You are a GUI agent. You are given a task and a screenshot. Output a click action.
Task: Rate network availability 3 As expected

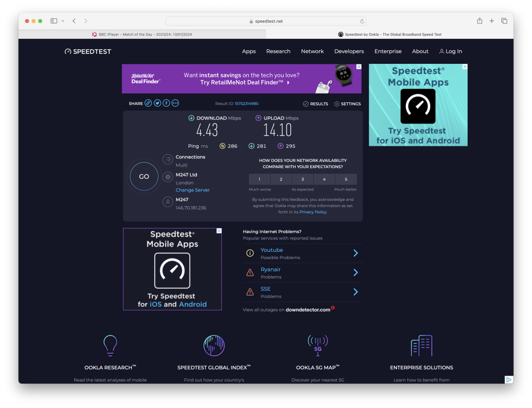(303, 179)
